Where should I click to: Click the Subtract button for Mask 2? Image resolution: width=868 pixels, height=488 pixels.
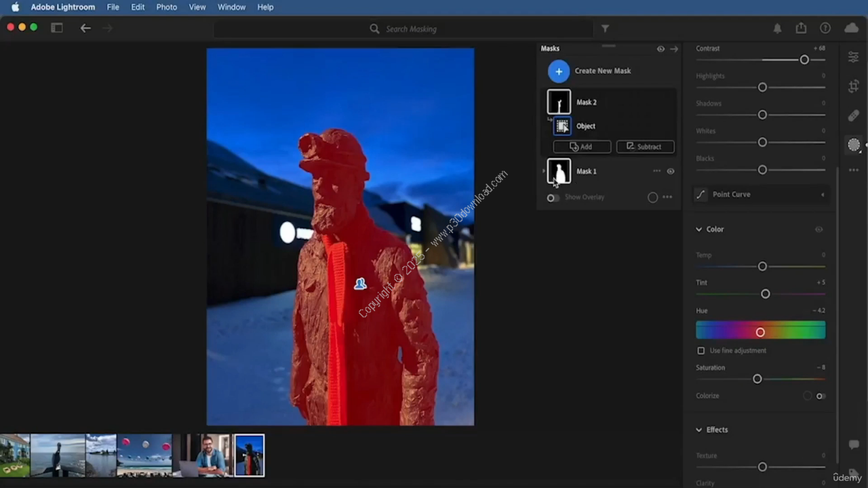pyautogui.click(x=645, y=147)
